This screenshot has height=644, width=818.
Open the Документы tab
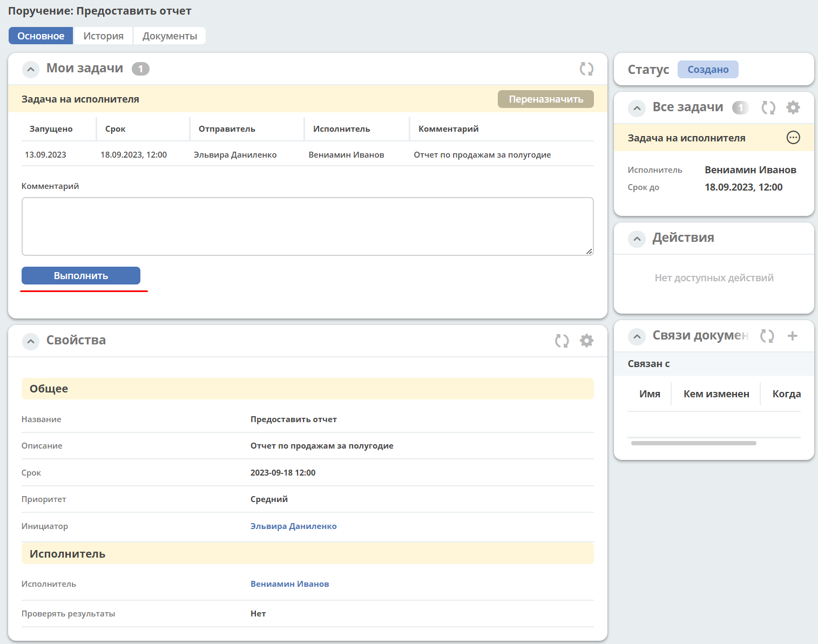click(x=170, y=36)
